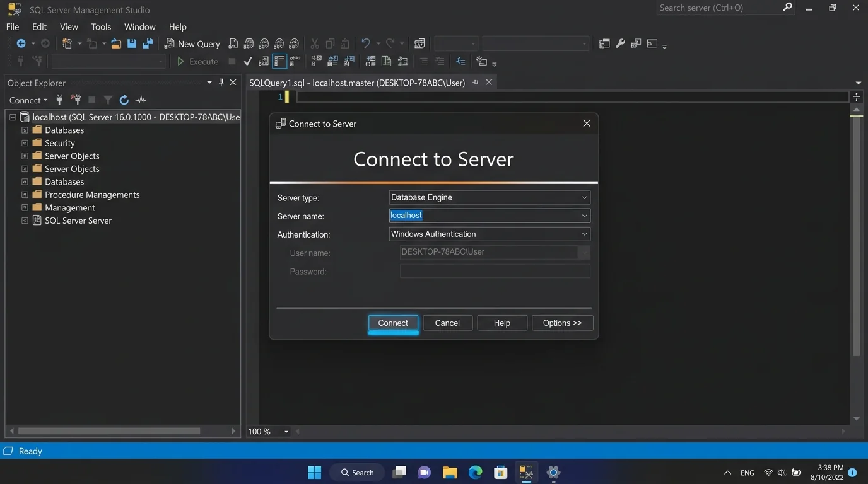Click the Help button in the dialog
Image resolution: width=868 pixels, height=484 pixels.
502,323
